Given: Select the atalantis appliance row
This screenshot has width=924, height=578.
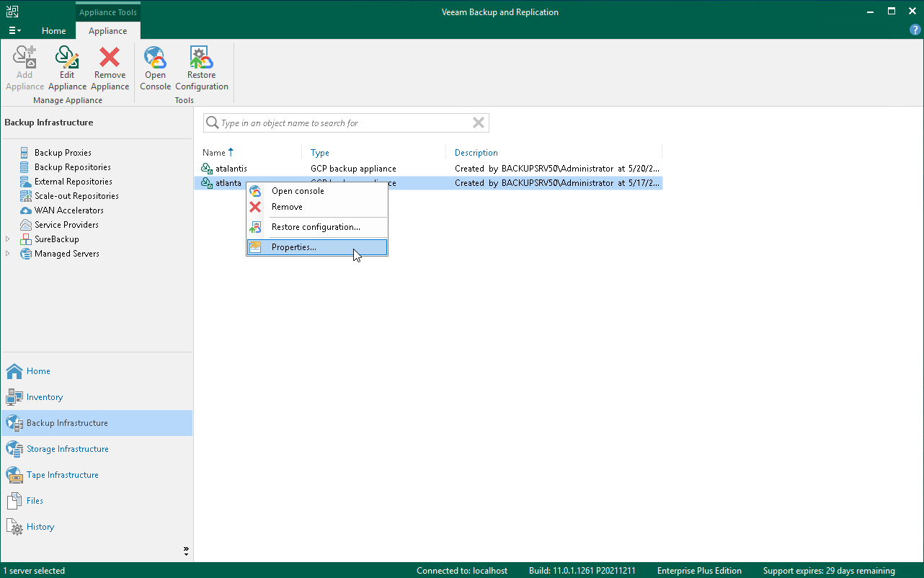Looking at the screenshot, I should (429, 169).
